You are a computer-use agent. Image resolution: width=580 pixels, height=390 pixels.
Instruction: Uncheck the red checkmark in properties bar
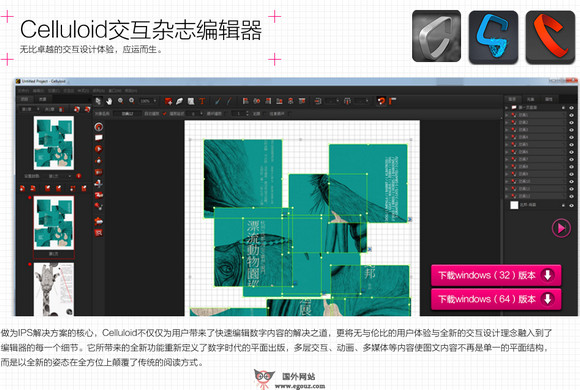(165, 114)
